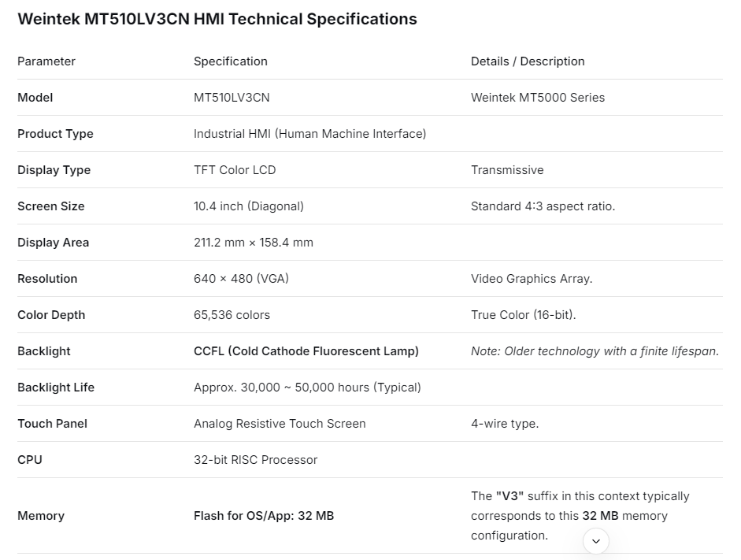
Task: Click the italic note about older technology
Action: tap(595, 351)
